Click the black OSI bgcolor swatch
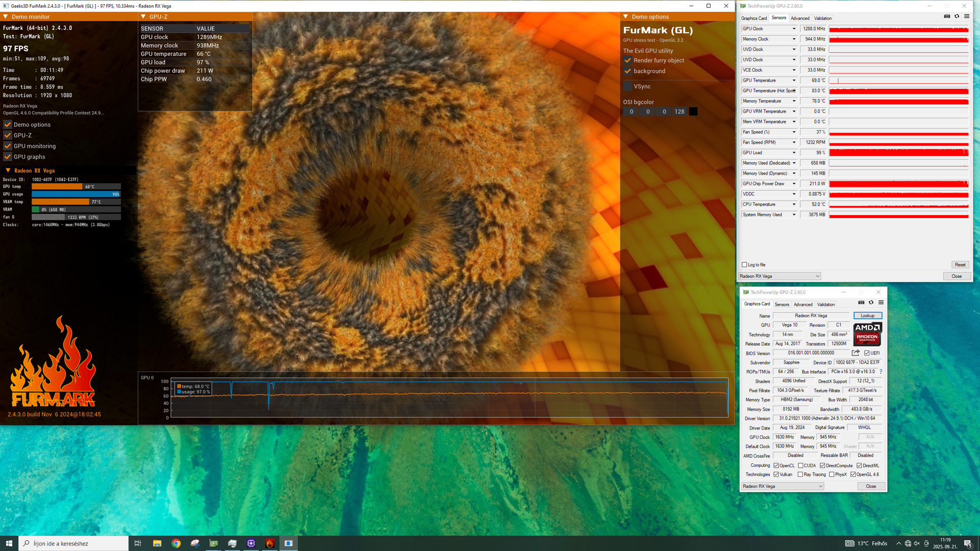 693,112
